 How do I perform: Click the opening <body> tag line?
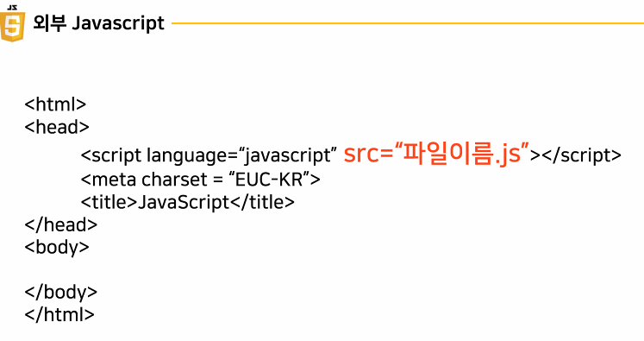point(57,248)
